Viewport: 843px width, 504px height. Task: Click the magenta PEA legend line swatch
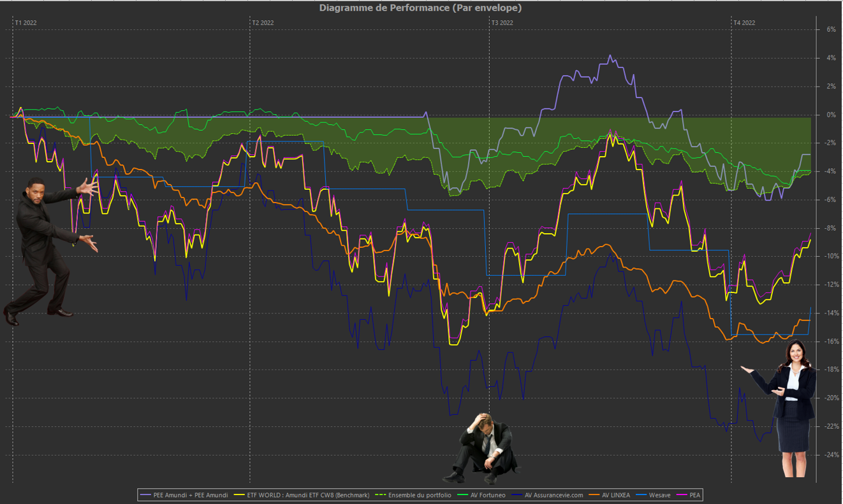coord(682,495)
